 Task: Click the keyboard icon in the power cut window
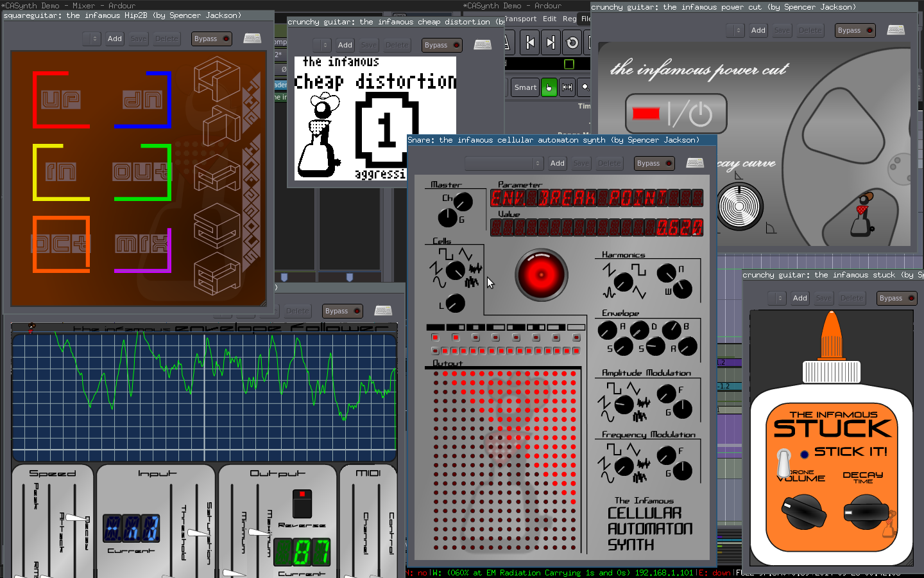point(896,30)
